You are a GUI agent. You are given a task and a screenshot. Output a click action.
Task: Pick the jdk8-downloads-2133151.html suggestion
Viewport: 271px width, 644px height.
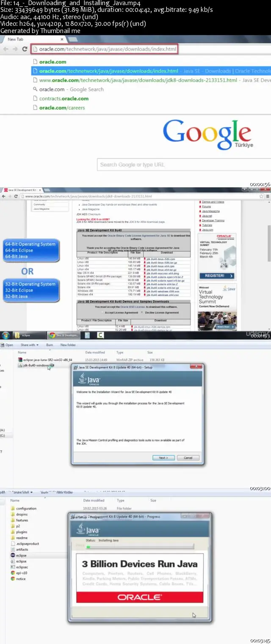tap(151, 80)
